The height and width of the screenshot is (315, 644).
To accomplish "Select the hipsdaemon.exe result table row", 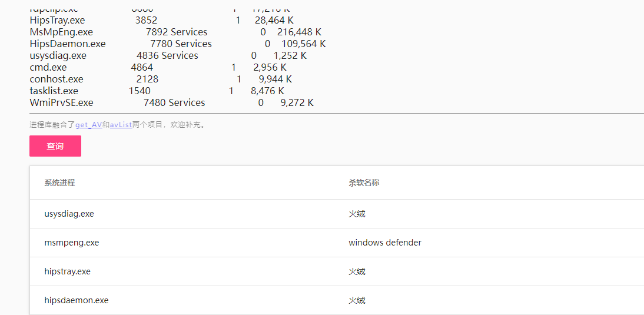I will point(337,300).
